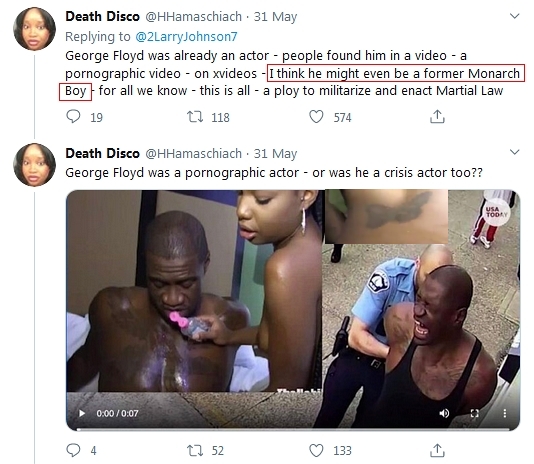
Task: Click the 31 May timestamp on second tweet
Action: pos(276,153)
